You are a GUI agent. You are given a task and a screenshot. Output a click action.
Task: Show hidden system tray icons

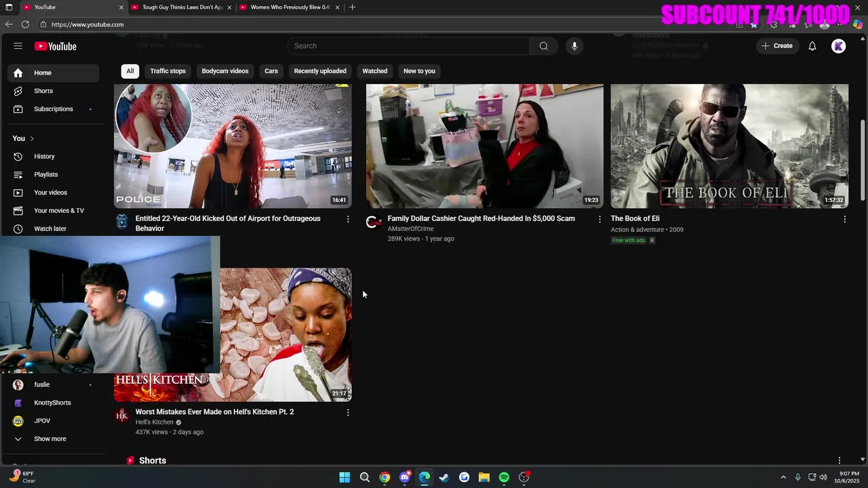tap(783, 477)
